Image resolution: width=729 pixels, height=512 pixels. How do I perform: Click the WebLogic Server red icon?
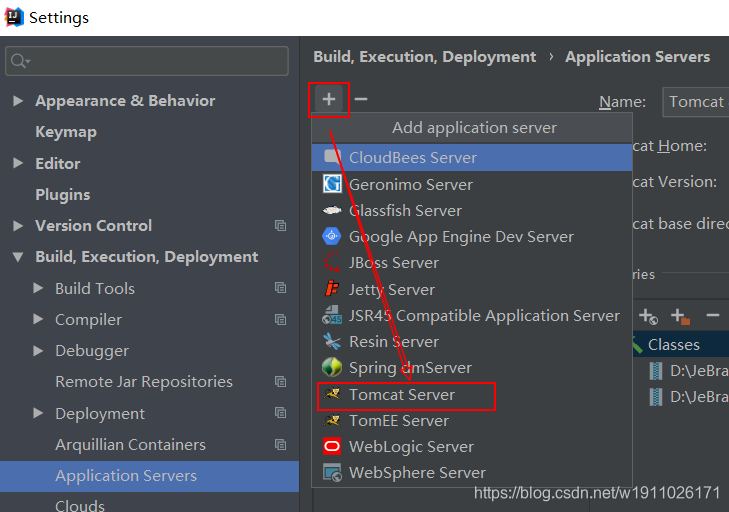332,446
